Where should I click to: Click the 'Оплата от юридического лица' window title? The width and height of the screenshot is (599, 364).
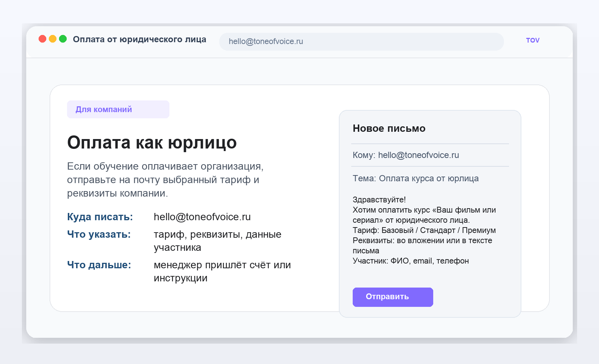click(140, 39)
